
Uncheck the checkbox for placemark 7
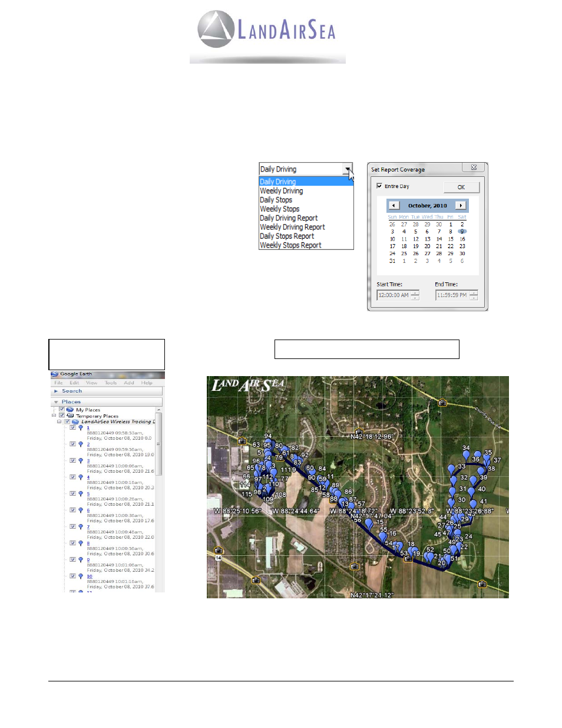point(72,526)
